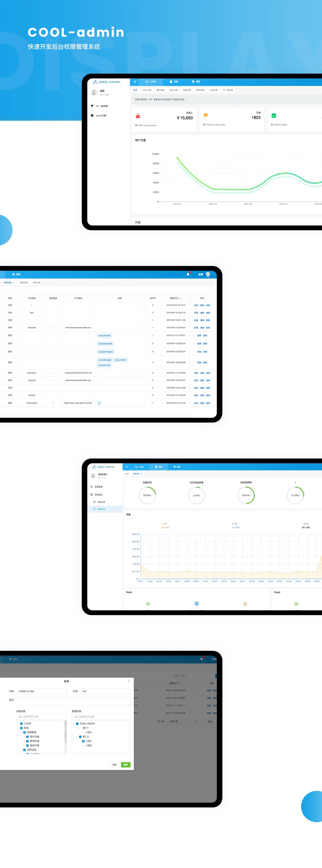Click red shopping bag icon on 总收入 card
322x868 pixels.
coord(138,116)
